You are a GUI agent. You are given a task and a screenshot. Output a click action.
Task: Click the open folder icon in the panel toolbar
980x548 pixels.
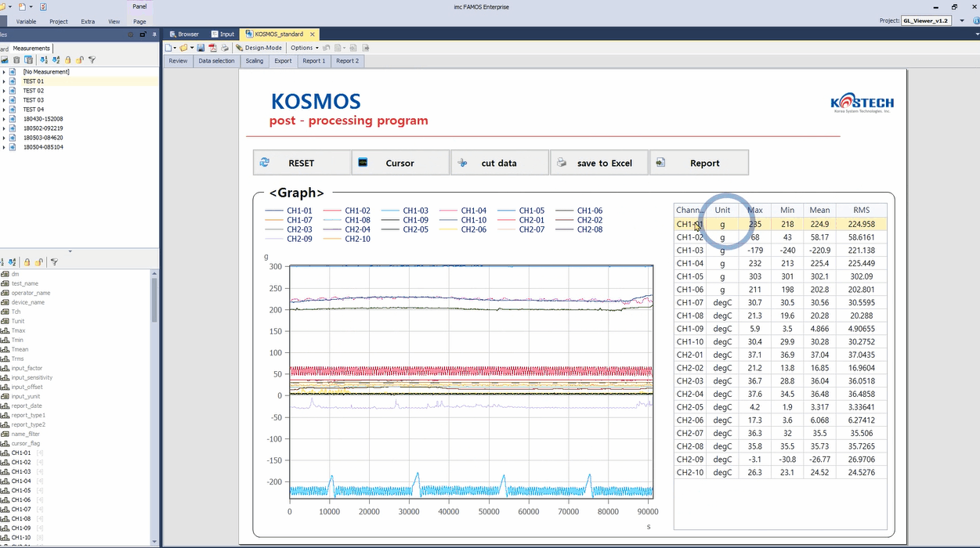coord(183,48)
